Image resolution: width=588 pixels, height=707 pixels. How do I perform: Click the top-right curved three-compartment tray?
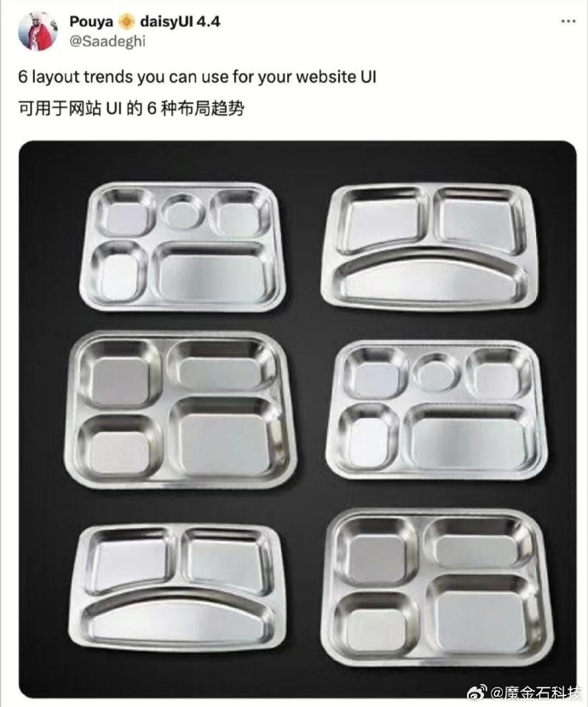click(429, 246)
